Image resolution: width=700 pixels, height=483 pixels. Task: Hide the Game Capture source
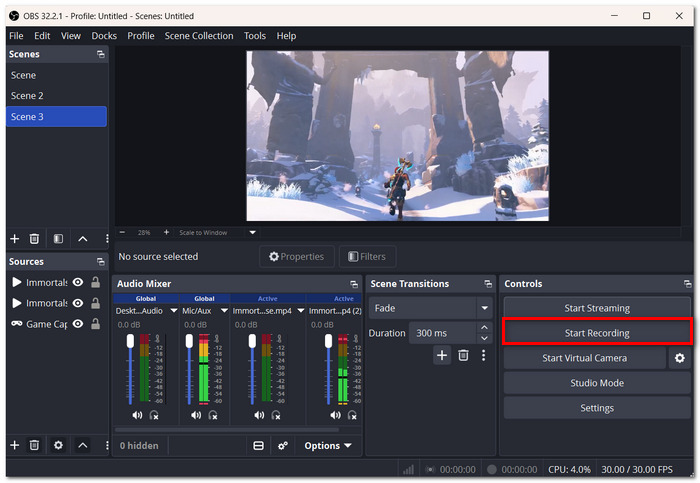(x=78, y=324)
